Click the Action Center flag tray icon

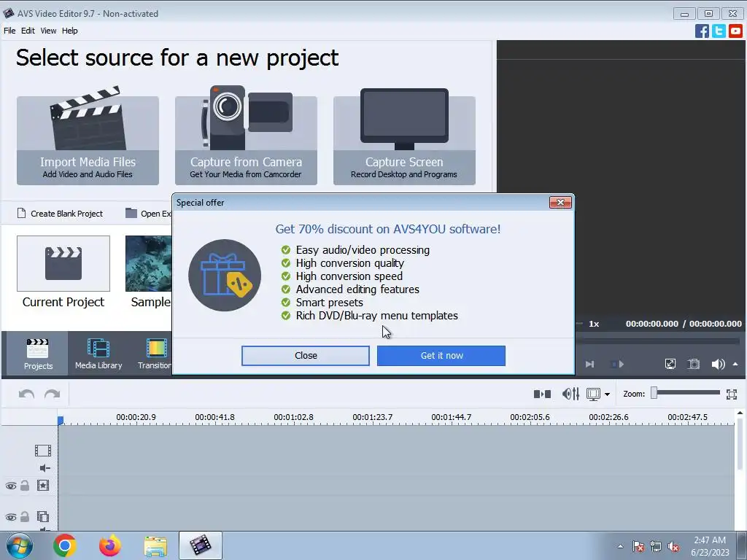pyautogui.click(x=638, y=546)
